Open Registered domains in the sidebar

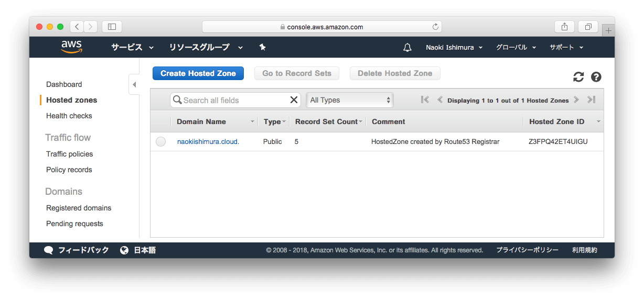pyautogui.click(x=79, y=208)
